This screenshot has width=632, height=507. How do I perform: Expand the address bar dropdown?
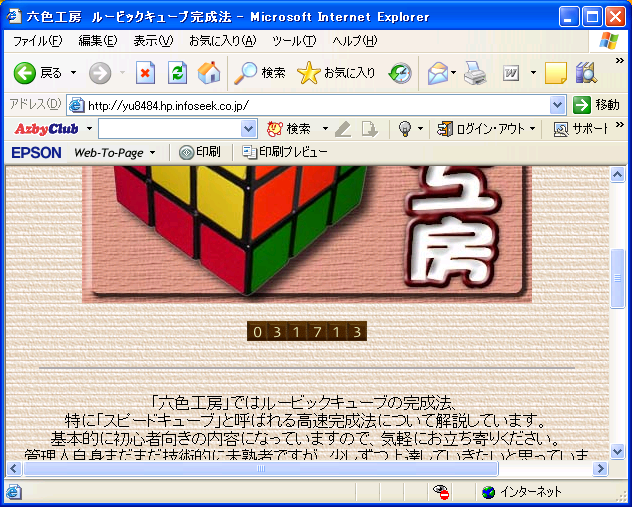(x=558, y=105)
